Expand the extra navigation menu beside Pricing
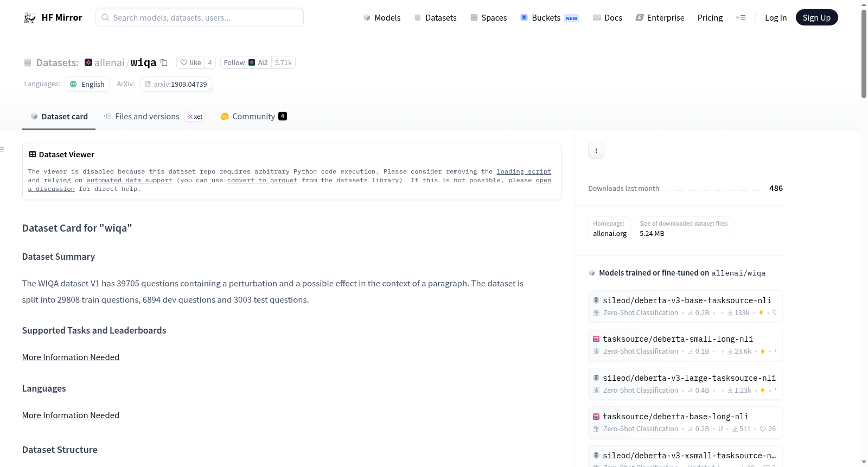The height and width of the screenshot is (467, 868). pyautogui.click(x=741, y=17)
